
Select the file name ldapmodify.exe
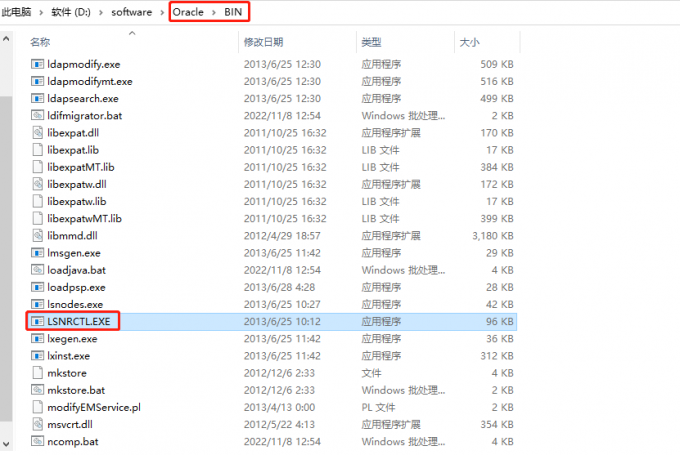[x=84, y=64]
